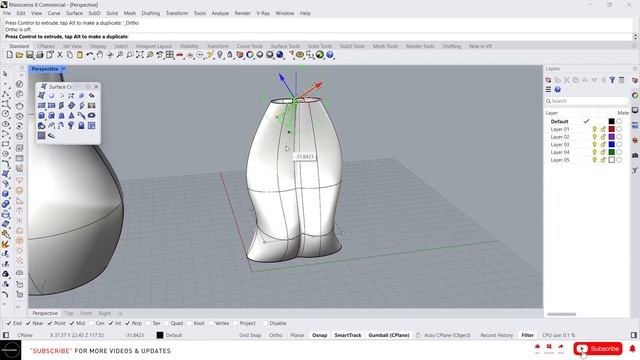Click the New Layer icon in Layers panel
This screenshot has width=640, height=360.
548,80
